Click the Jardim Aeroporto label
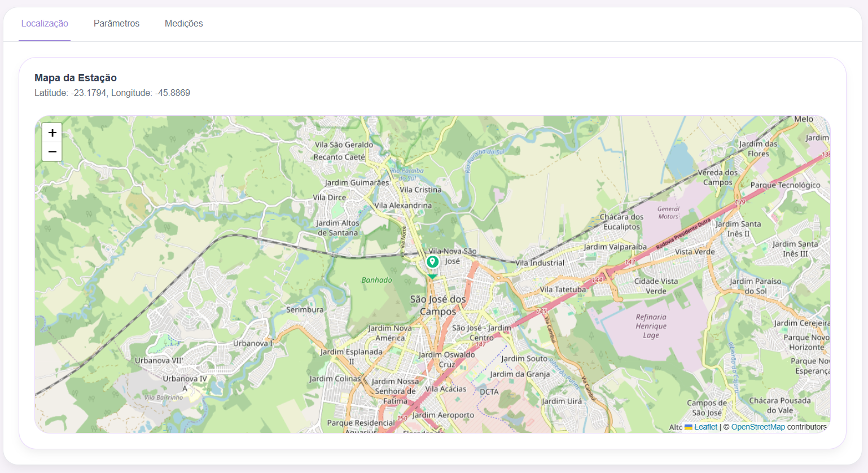868x473 pixels. 443,415
